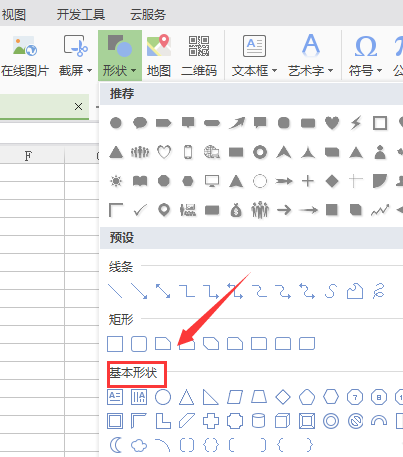Choose the rounded rectangle in 矩形

coord(139,344)
